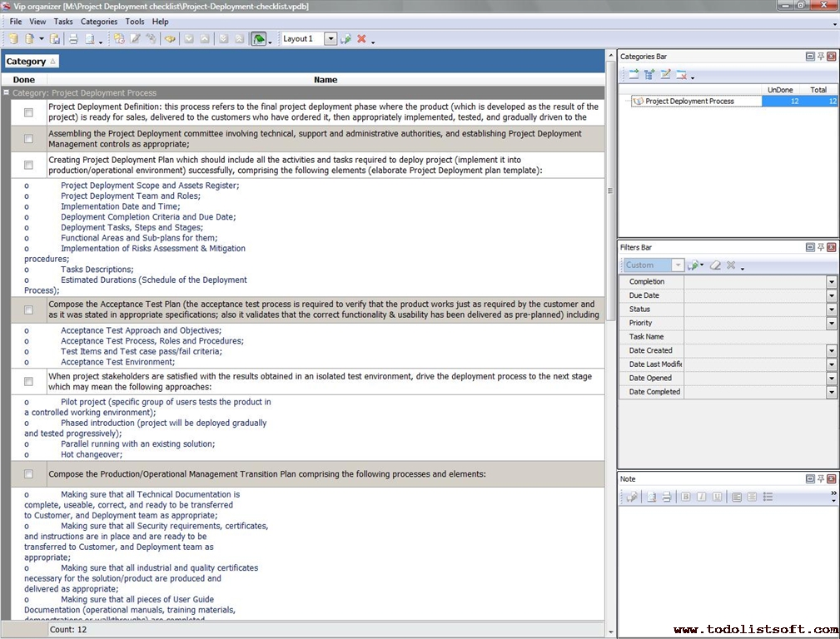Check Done box for Project Deployment Definition task
This screenshot has height=639, width=840.
pos(28,112)
